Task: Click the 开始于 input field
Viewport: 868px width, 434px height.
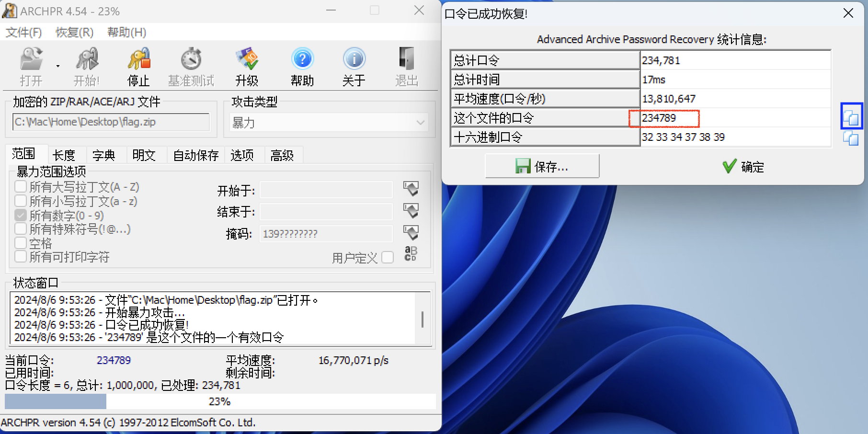Action: (326, 190)
